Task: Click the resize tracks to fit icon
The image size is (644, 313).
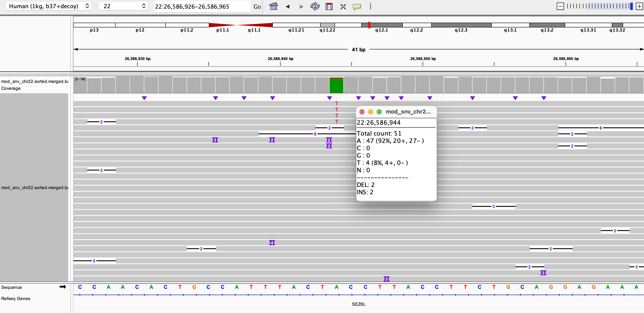Action: tap(343, 6)
